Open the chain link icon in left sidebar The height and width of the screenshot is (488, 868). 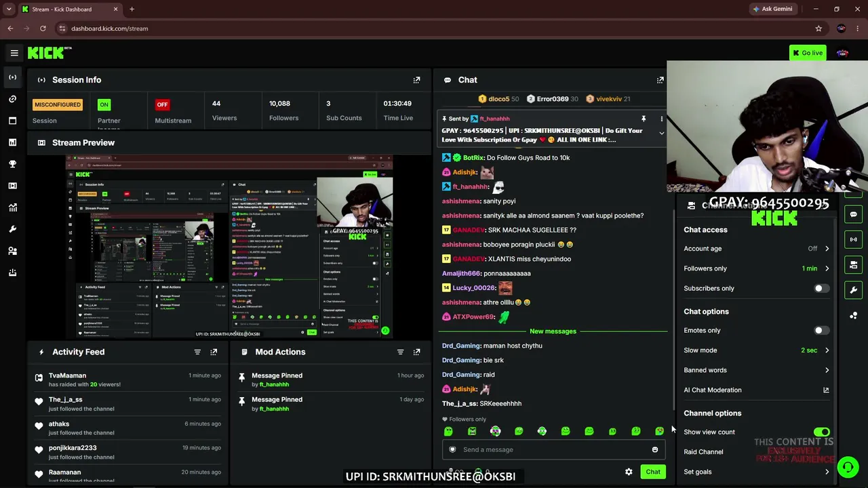pyautogui.click(x=13, y=99)
